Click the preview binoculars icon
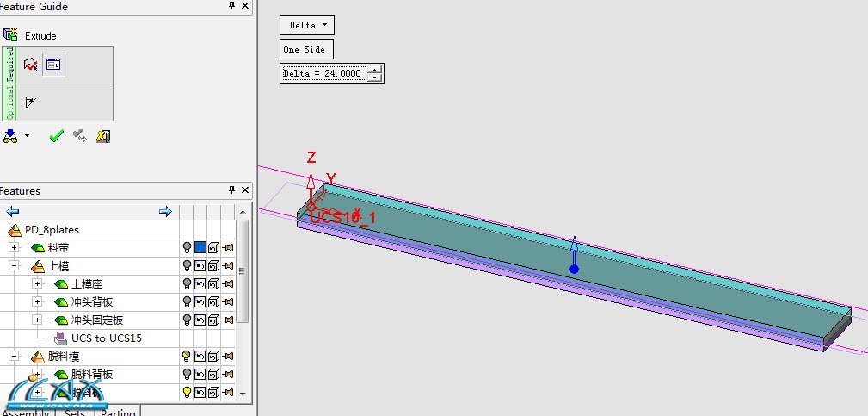 [x=10, y=136]
